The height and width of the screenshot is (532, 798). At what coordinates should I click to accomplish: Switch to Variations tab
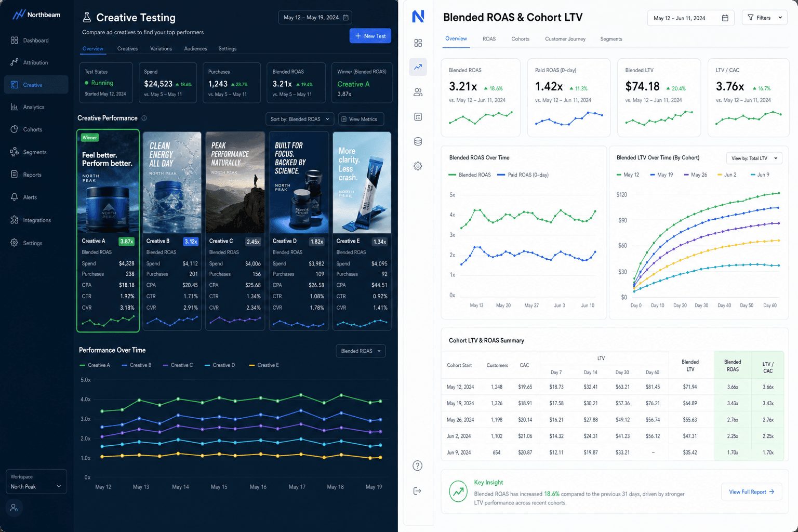161,49
